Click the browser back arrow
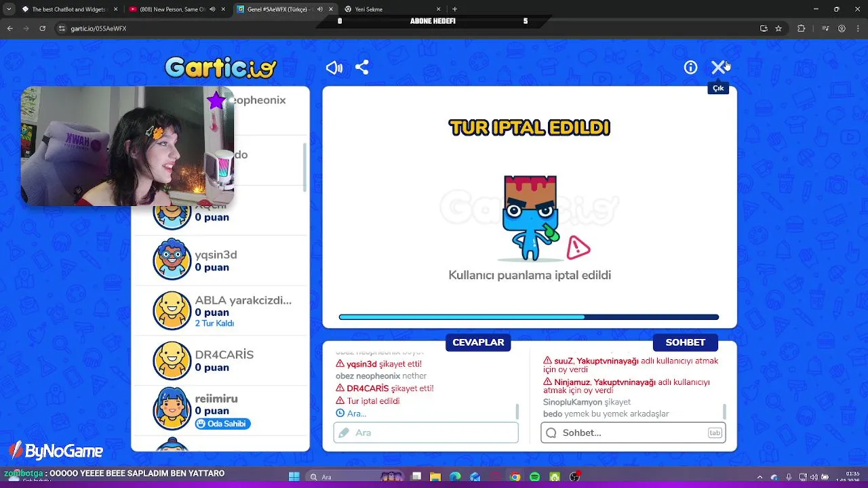This screenshot has height=488, width=868. (x=9, y=28)
